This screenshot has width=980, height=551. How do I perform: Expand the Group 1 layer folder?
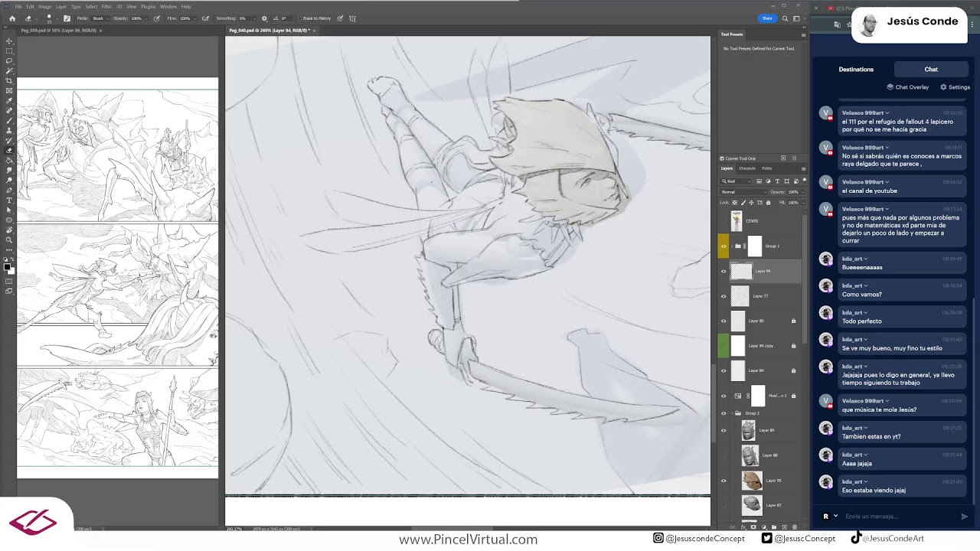(x=731, y=246)
